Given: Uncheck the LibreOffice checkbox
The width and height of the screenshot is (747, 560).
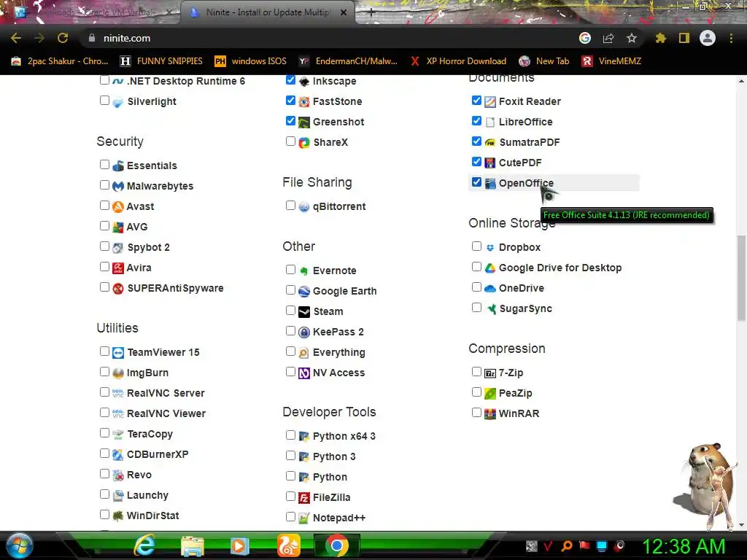Looking at the screenshot, I should coord(476,121).
